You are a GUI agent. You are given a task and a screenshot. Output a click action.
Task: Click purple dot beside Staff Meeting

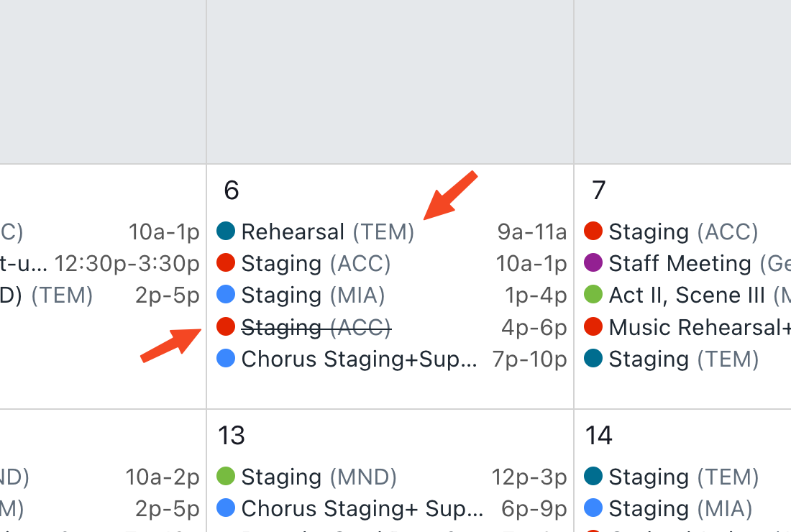pos(593,262)
